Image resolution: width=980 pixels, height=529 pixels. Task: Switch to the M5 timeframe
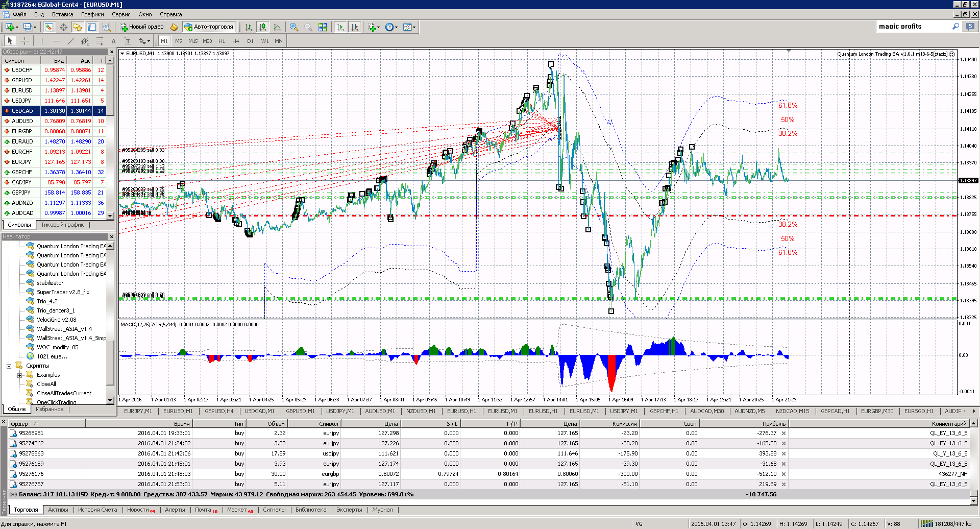pyautogui.click(x=179, y=41)
